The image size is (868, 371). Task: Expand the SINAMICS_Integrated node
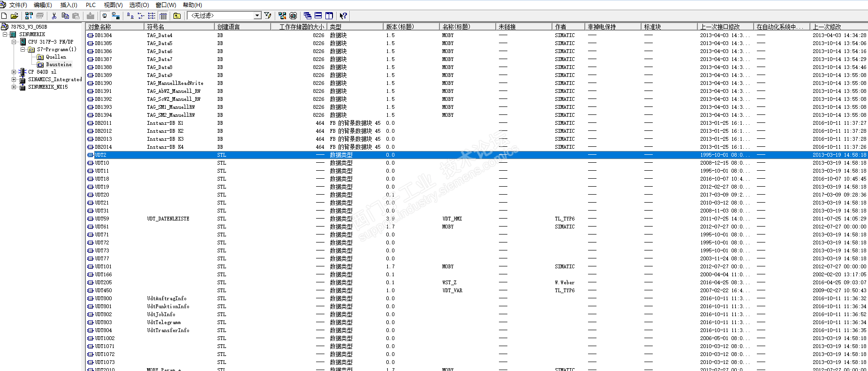pos(14,79)
